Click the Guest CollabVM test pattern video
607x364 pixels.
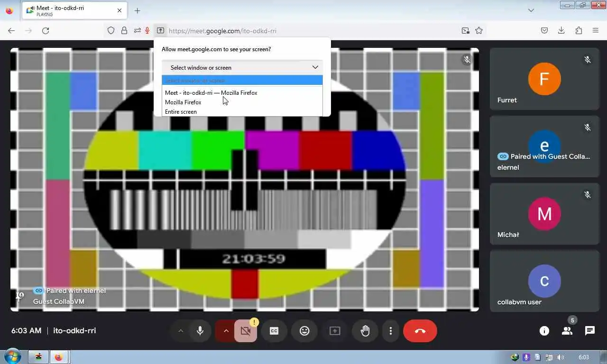[x=245, y=180]
